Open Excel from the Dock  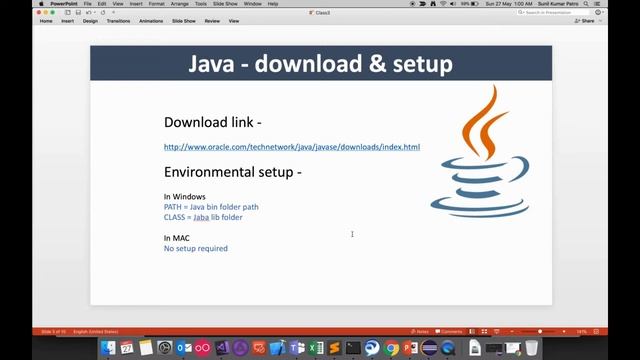[316, 348]
